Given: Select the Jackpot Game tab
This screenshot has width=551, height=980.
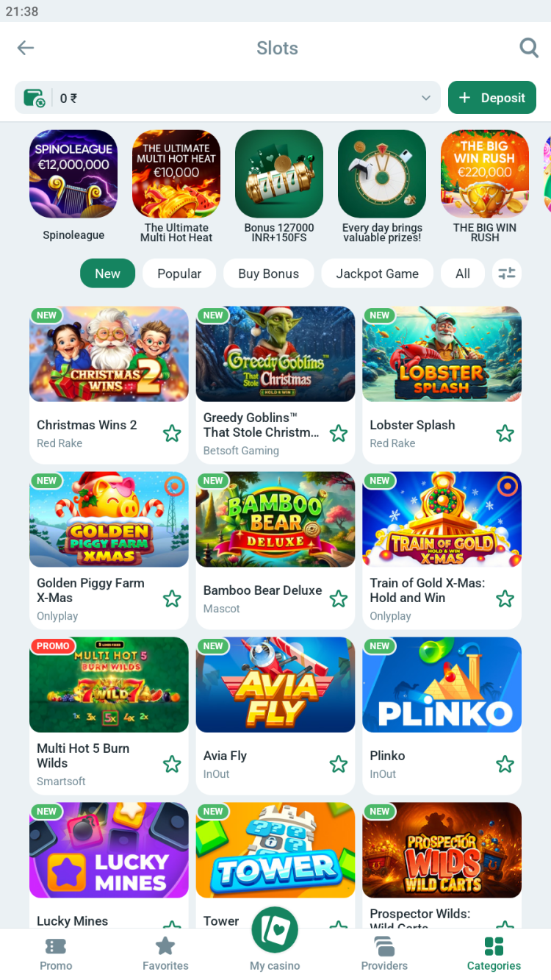Looking at the screenshot, I should 377,273.
